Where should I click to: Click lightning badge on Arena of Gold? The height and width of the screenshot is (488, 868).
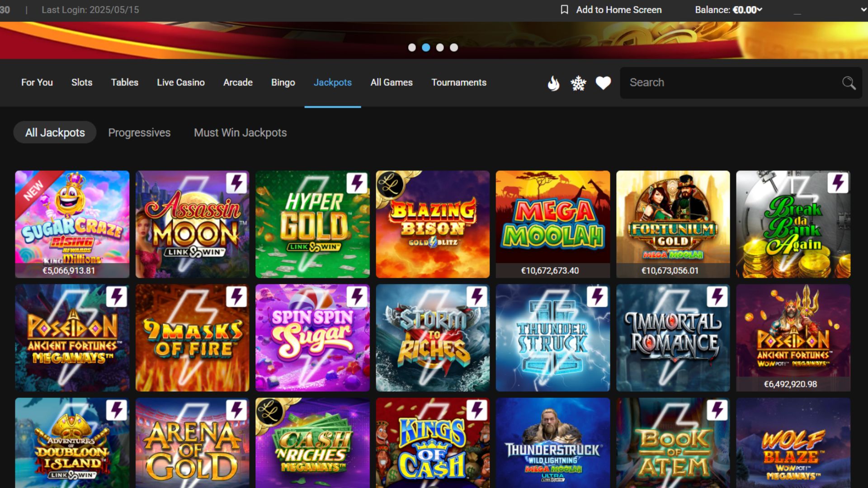pyautogui.click(x=236, y=410)
